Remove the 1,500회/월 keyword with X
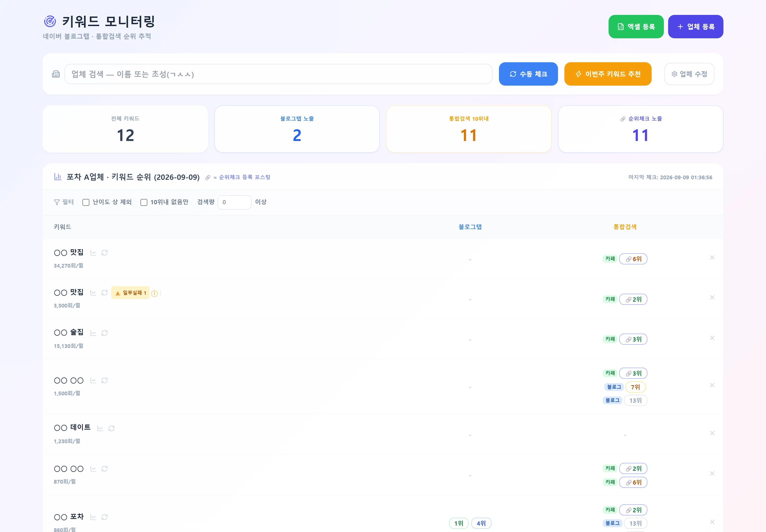Image resolution: width=766 pixels, height=532 pixels. click(x=712, y=385)
